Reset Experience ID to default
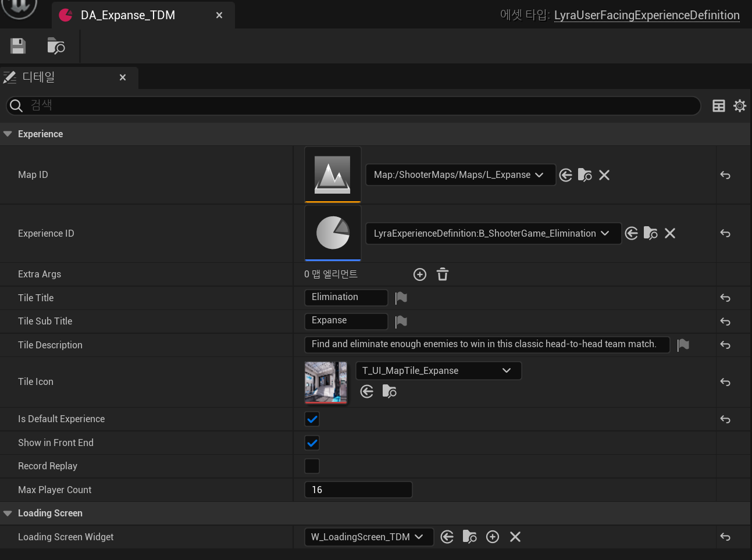The image size is (752, 560). click(725, 233)
